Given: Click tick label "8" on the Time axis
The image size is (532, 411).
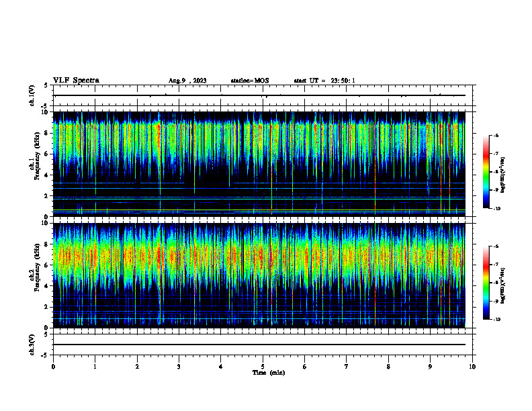Looking at the screenshot, I should point(388,367).
